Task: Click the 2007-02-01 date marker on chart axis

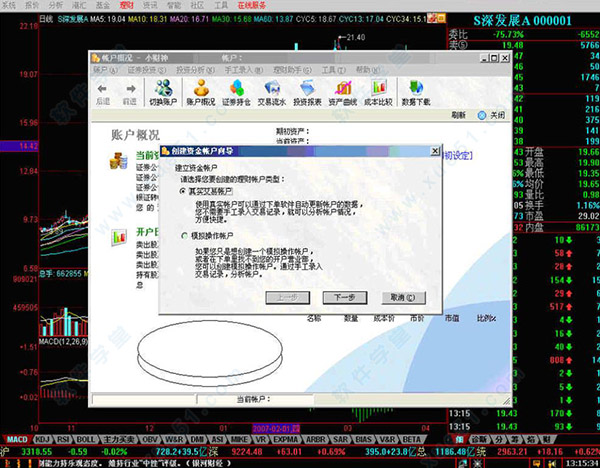Action: (276, 428)
